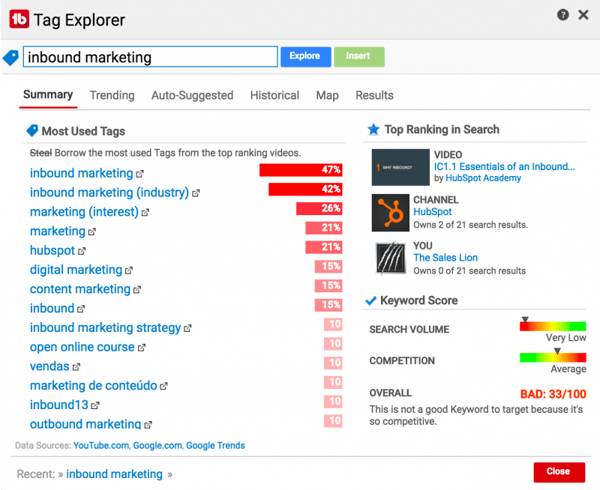Focus the tag search input field
Viewport: 600px width, 490px height.
[150, 57]
